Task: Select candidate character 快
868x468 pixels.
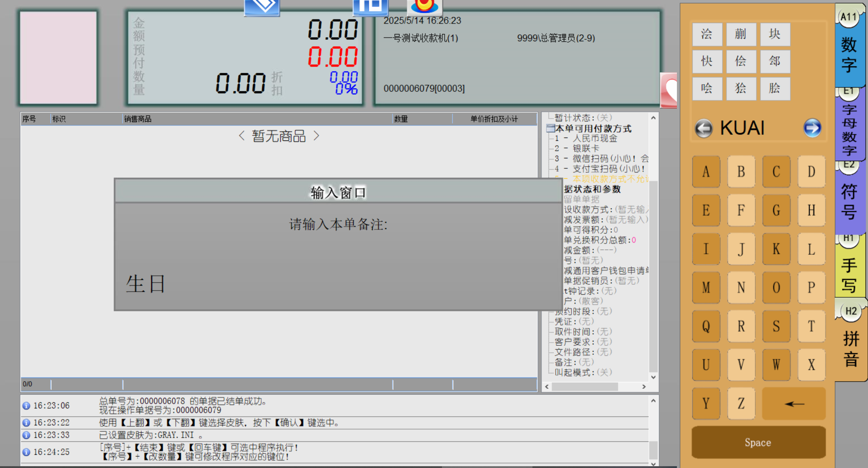Action: pos(707,61)
